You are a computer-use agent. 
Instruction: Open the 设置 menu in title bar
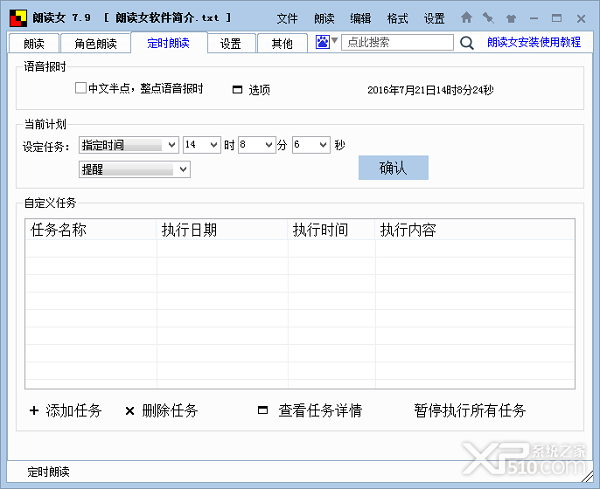[x=434, y=18]
